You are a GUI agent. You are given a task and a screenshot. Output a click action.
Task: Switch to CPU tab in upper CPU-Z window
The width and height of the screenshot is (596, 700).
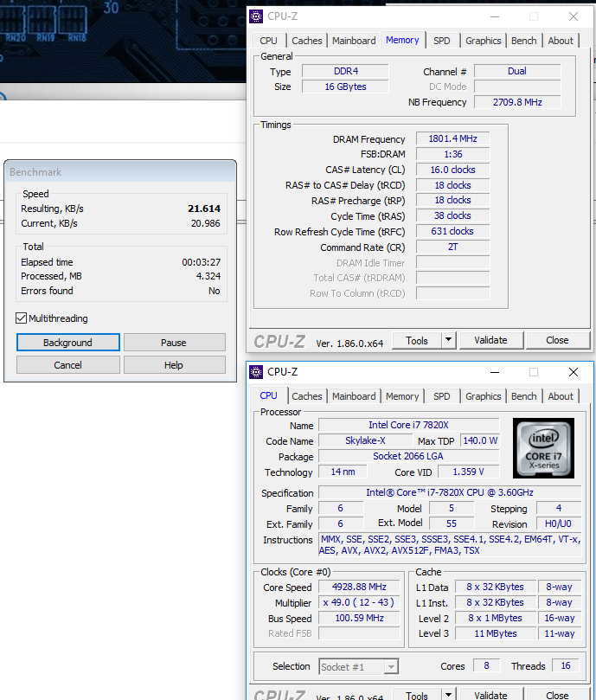(x=268, y=41)
